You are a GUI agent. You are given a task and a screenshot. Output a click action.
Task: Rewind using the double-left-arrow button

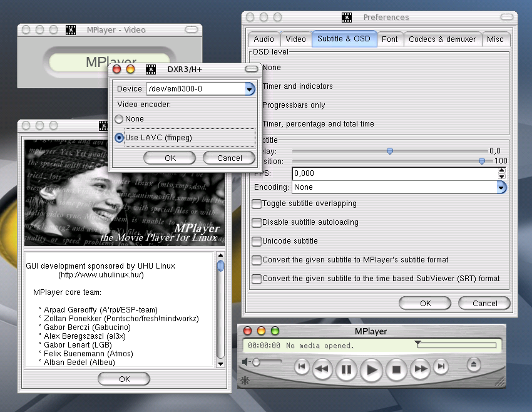(x=322, y=369)
